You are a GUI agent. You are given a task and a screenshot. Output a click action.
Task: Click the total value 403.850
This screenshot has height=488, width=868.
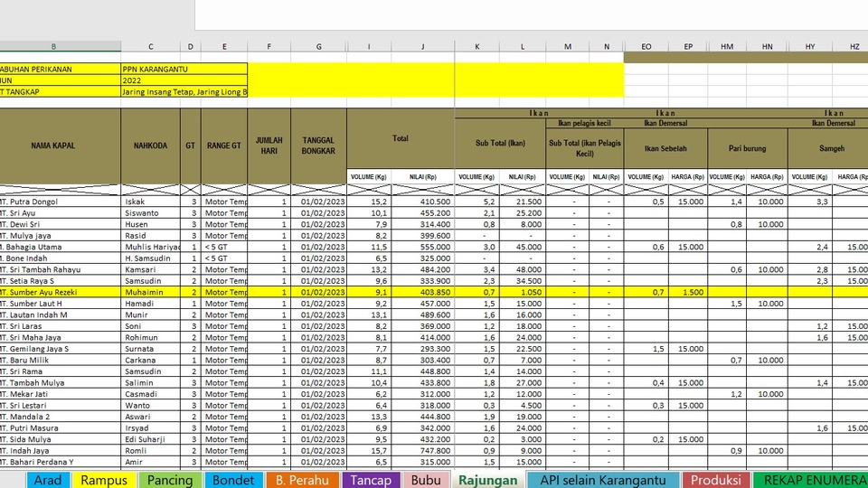tap(423, 292)
